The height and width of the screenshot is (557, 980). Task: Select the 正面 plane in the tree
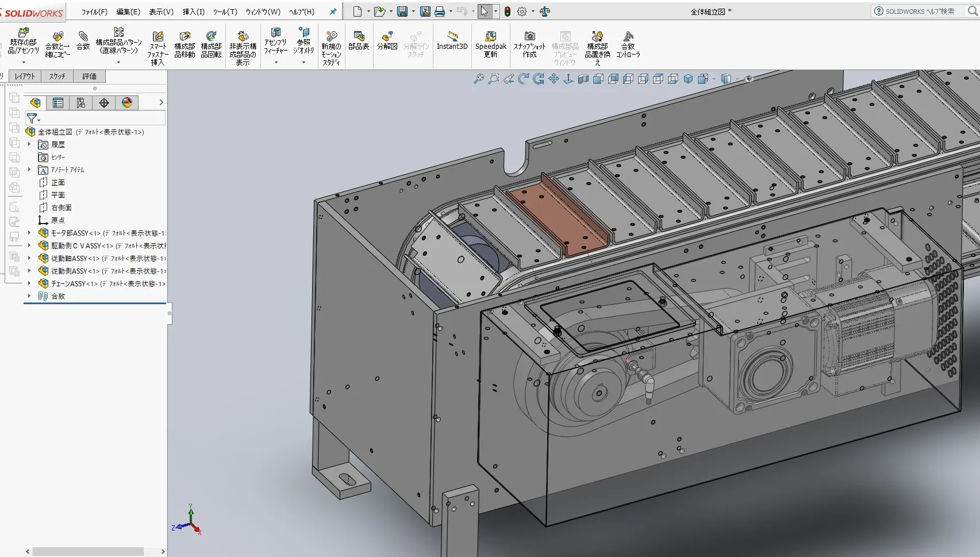(57, 183)
